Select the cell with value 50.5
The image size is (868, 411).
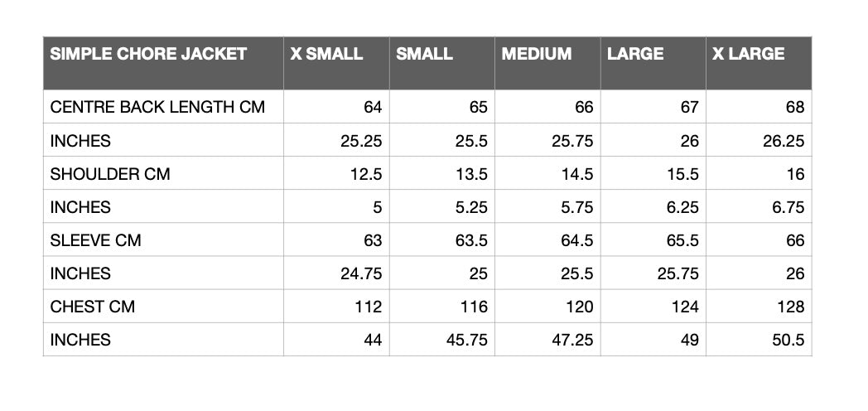click(x=759, y=339)
